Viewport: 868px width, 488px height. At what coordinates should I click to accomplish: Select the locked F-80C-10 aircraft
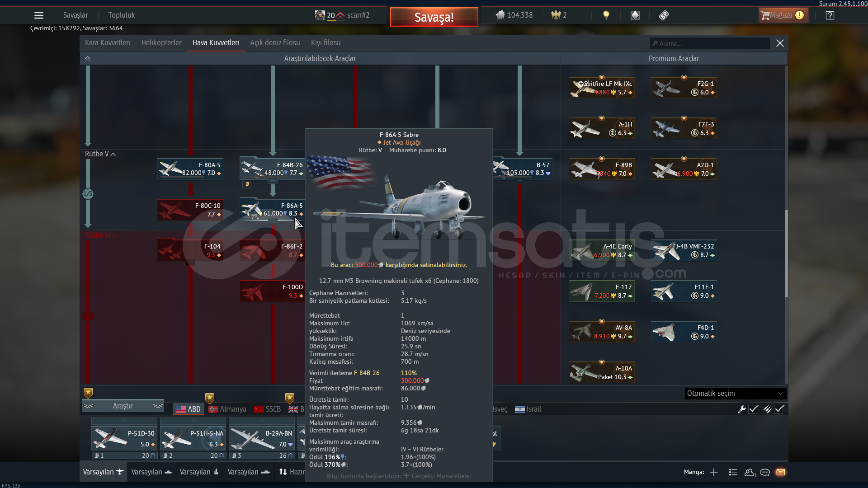[x=190, y=210]
